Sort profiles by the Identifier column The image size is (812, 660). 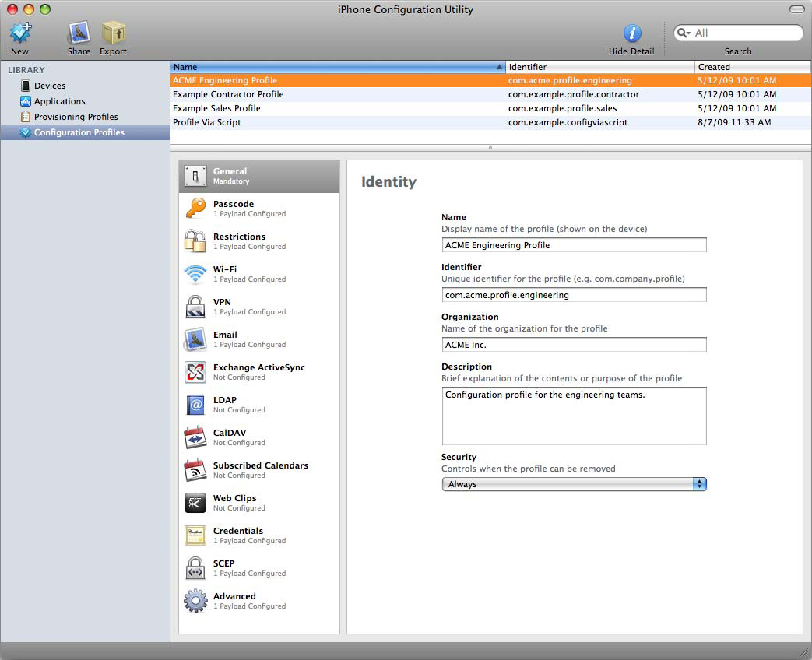coord(599,67)
